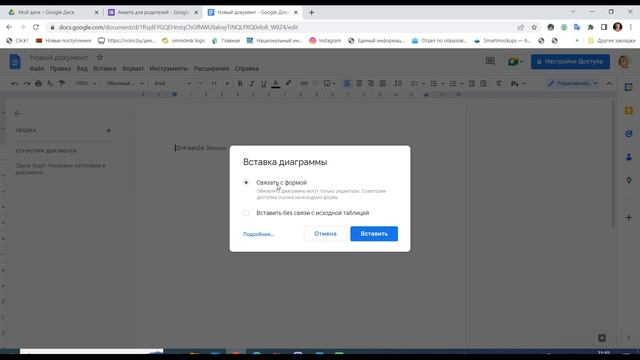The height and width of the screenshot is (360, 640).
Task: Open the Arial font dropdown
Action: pos(172,84)
